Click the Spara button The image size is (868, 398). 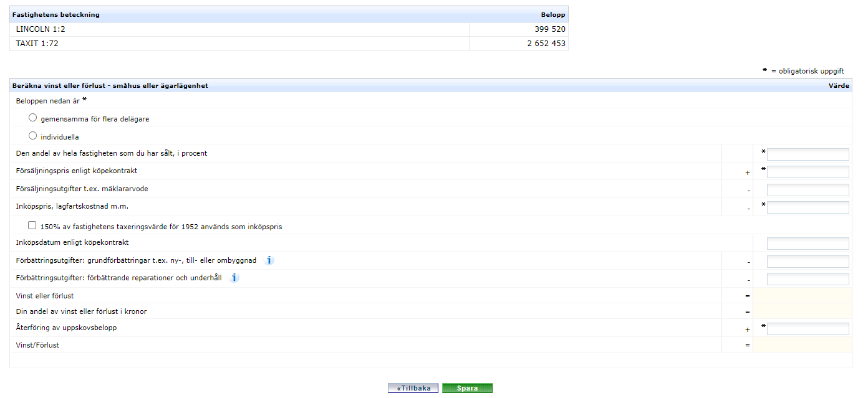[467, 387]
